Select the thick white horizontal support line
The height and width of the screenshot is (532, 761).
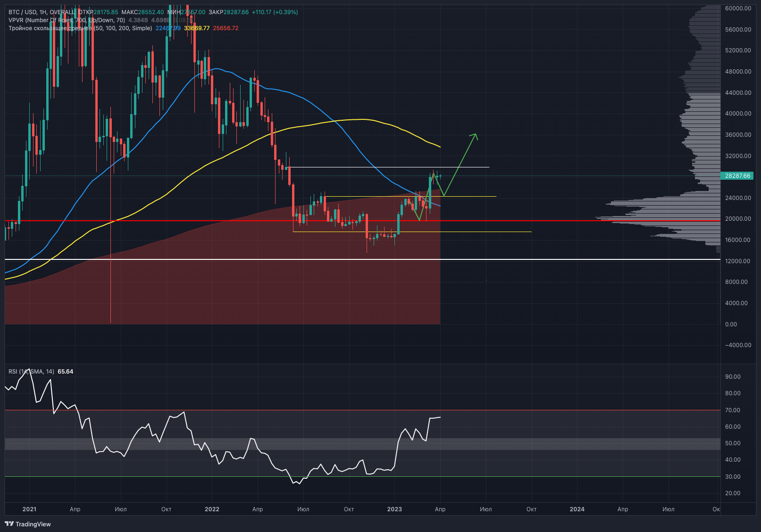tap(519, 259)
